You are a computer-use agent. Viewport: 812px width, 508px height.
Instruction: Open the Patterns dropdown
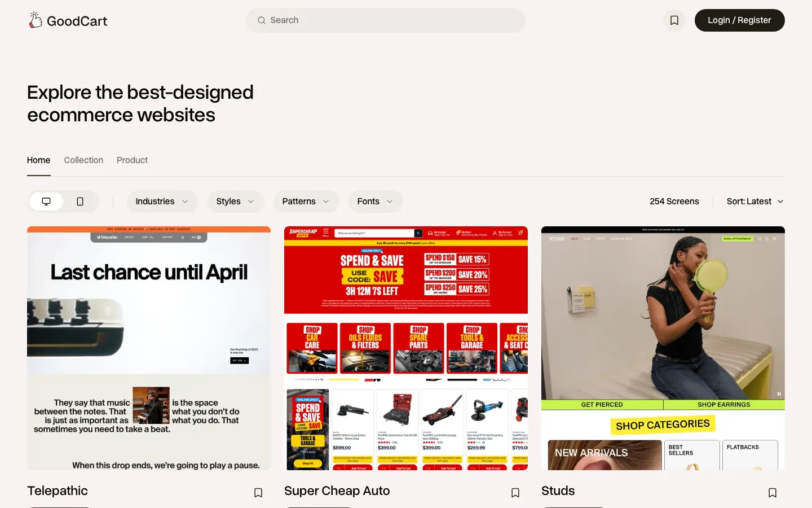306,202
